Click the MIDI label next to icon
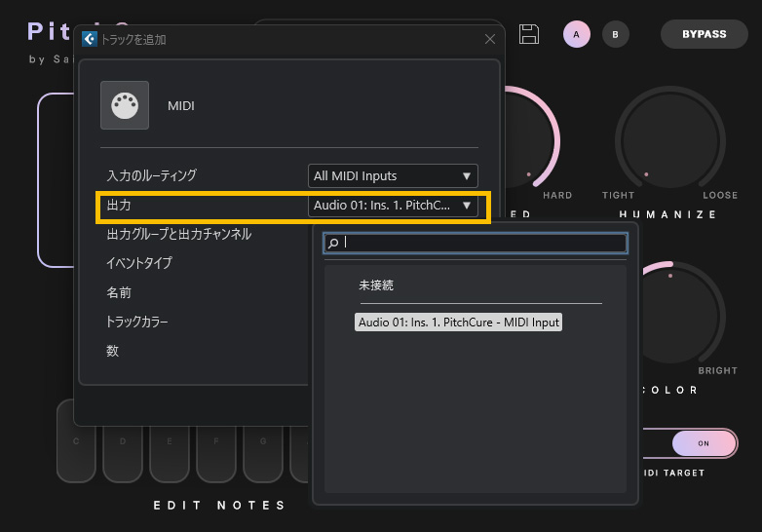This screenshot has height=532, width=762. tap(181, 106)
